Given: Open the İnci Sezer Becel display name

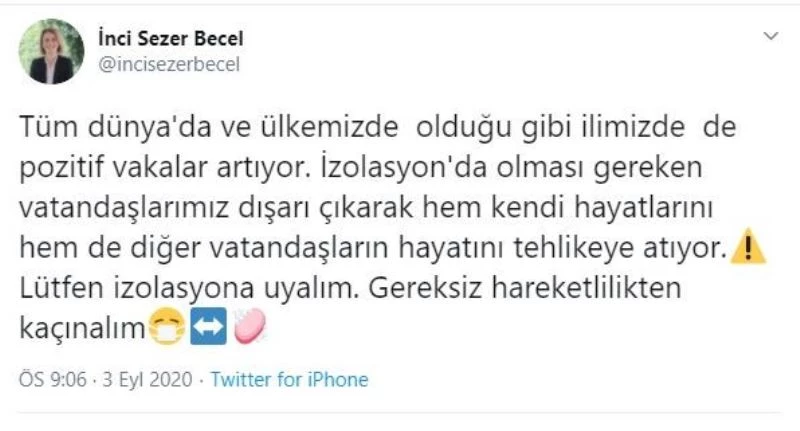Looking at the screenshot, I should click(x=172, y=39).
